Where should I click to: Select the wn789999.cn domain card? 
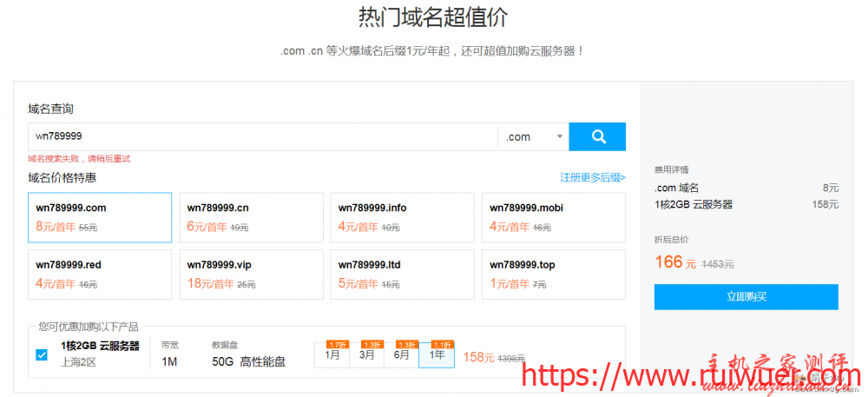[251, 217]
